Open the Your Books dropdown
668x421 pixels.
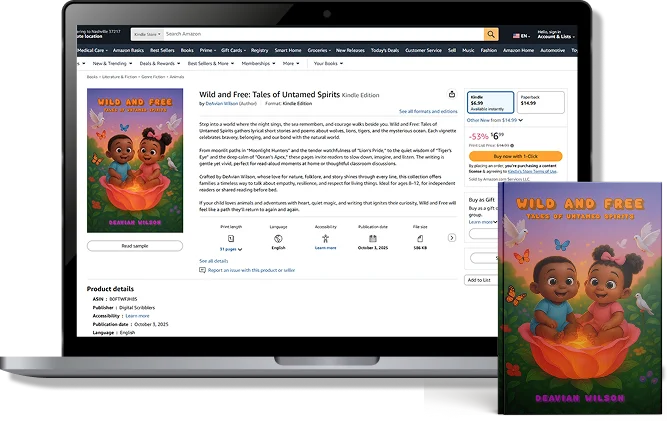point(328,63)
